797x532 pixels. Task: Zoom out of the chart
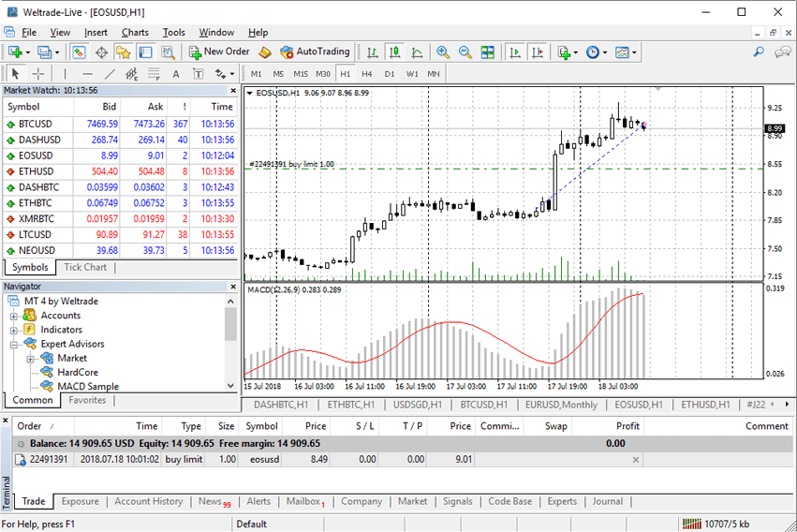pyautogui.click(x=465, y=52)
